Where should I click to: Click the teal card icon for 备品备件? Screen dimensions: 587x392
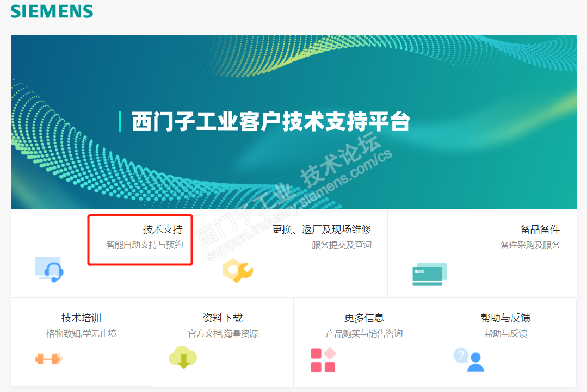[x=430, y=275]
